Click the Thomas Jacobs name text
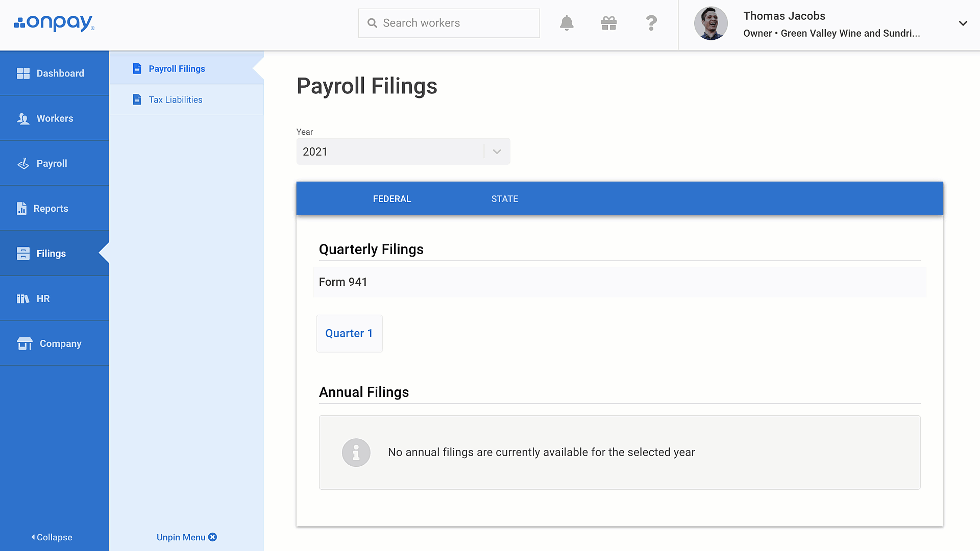This screenshot has height=551, width=980. [x=784, y=16]
